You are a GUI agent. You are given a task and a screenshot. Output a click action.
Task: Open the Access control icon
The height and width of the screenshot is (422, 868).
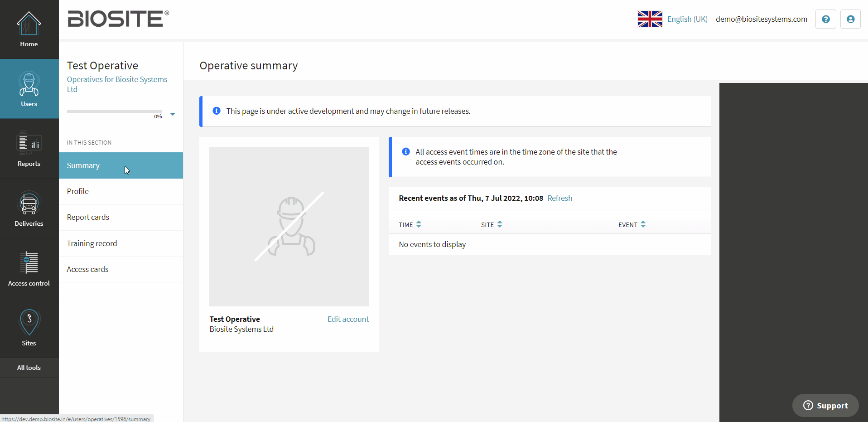(x=29, y=262)
